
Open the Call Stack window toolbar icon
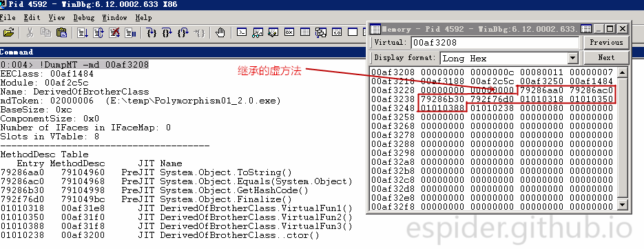click(x=321, y=32)
